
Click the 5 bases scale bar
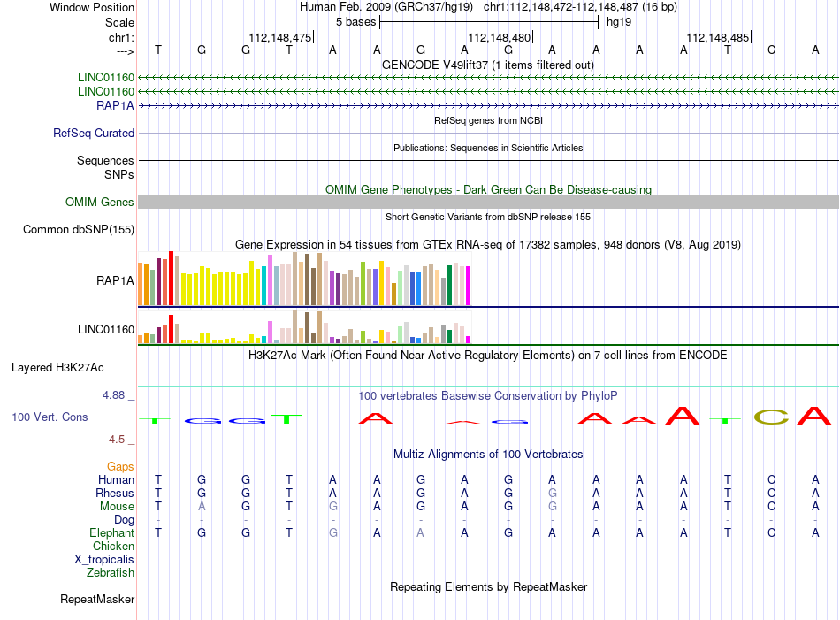tap(489, 22)
